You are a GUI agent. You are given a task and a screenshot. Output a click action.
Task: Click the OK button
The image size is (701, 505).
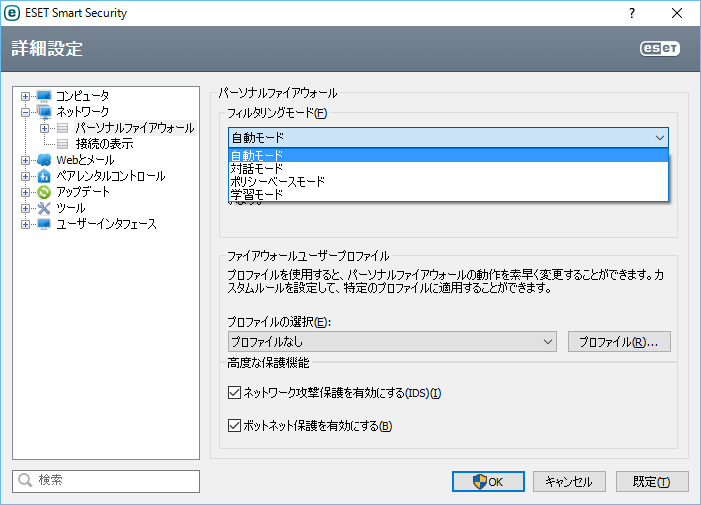488,482
